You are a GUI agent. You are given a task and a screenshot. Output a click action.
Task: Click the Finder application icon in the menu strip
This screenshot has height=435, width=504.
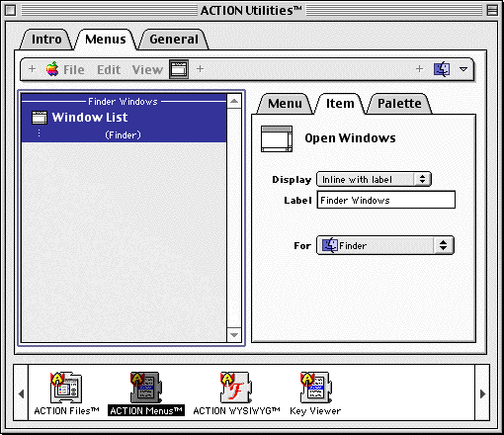(442, 69)
